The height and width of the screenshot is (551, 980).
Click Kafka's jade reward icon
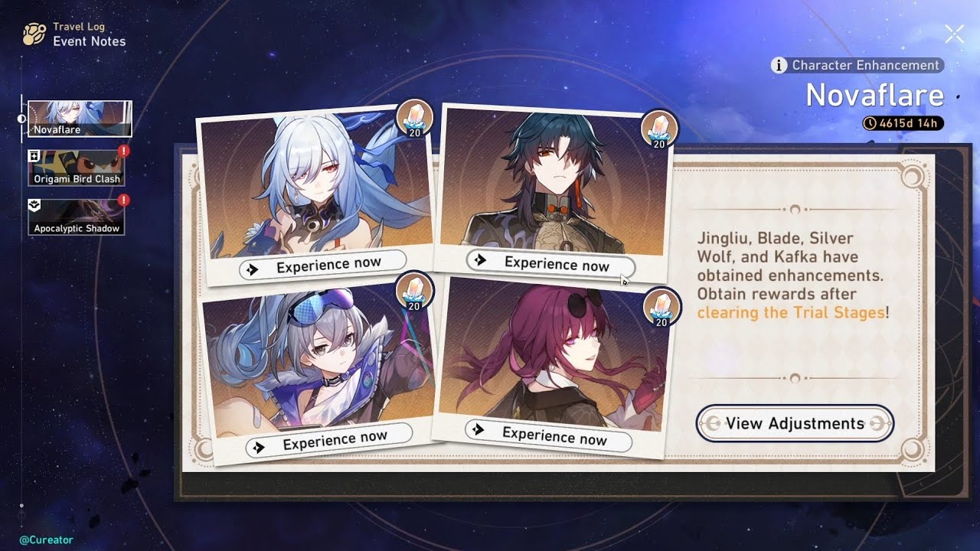click(661, 306)
